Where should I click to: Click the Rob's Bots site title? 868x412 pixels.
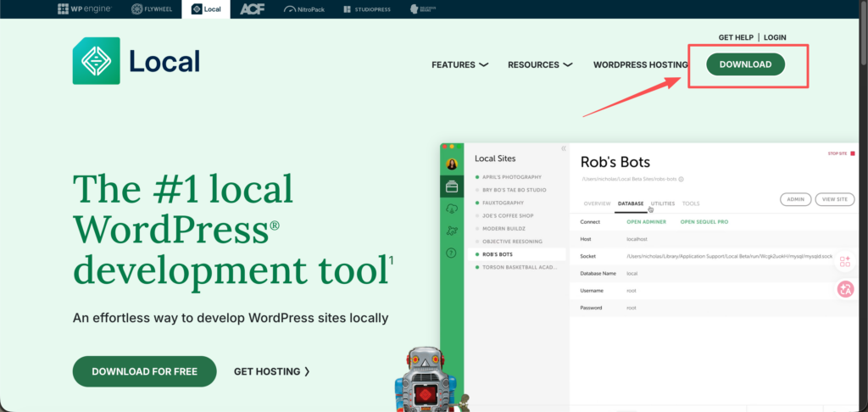[x=615, y=162]
